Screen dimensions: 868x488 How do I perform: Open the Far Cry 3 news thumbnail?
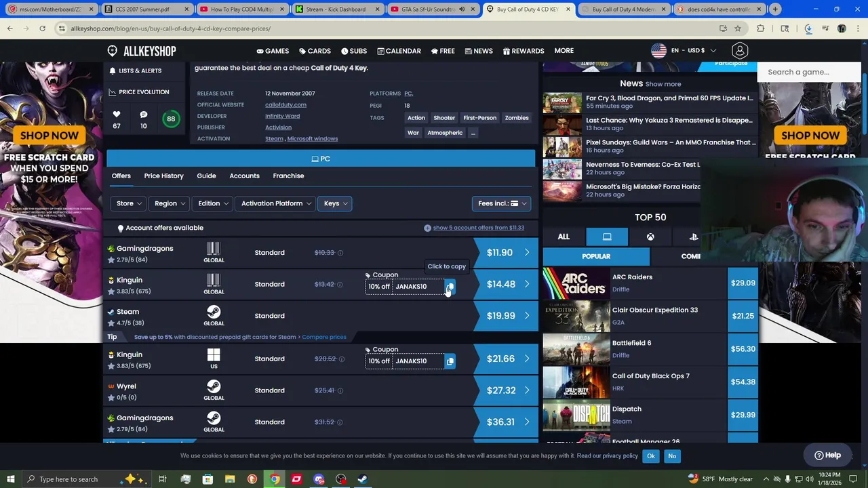tap(562, 102)
